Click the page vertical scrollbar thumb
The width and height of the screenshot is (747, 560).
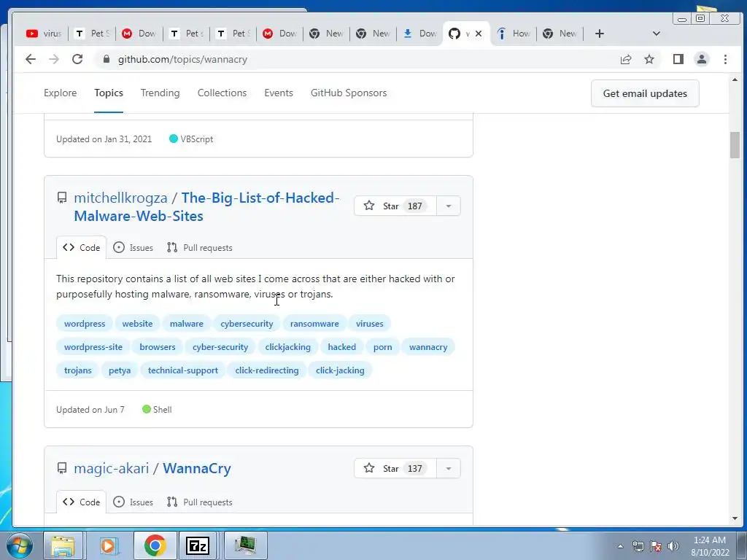click(735, 145)
